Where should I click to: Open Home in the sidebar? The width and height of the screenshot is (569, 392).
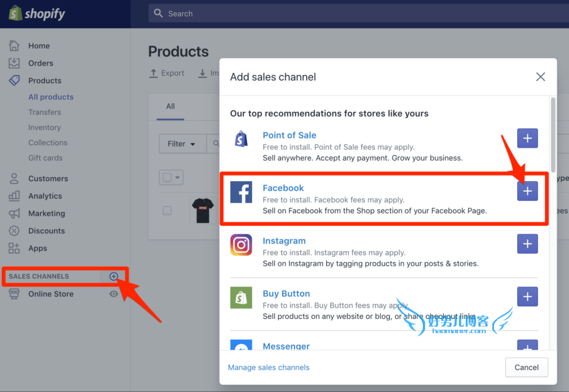(x=39, y=46)
